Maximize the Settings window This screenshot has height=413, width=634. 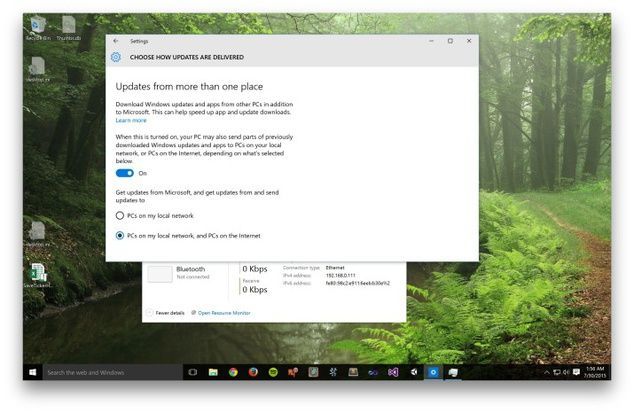[450, 41]
